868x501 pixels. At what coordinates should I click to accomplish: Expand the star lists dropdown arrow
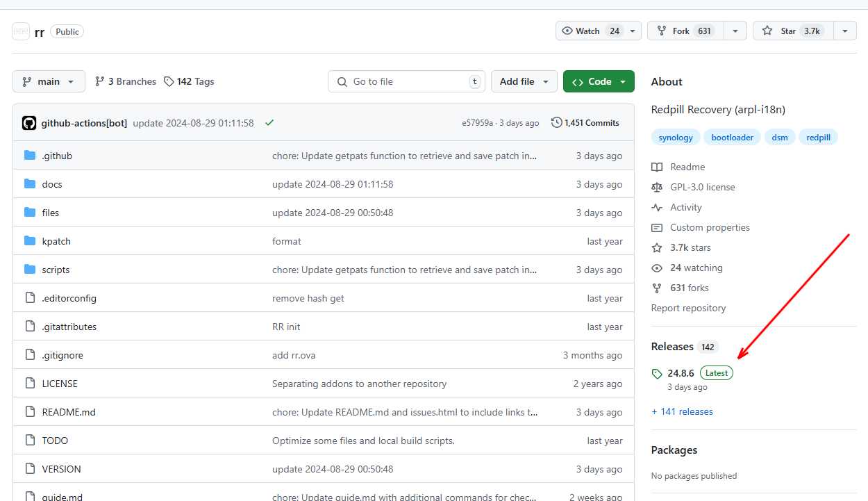click(844, 31)
